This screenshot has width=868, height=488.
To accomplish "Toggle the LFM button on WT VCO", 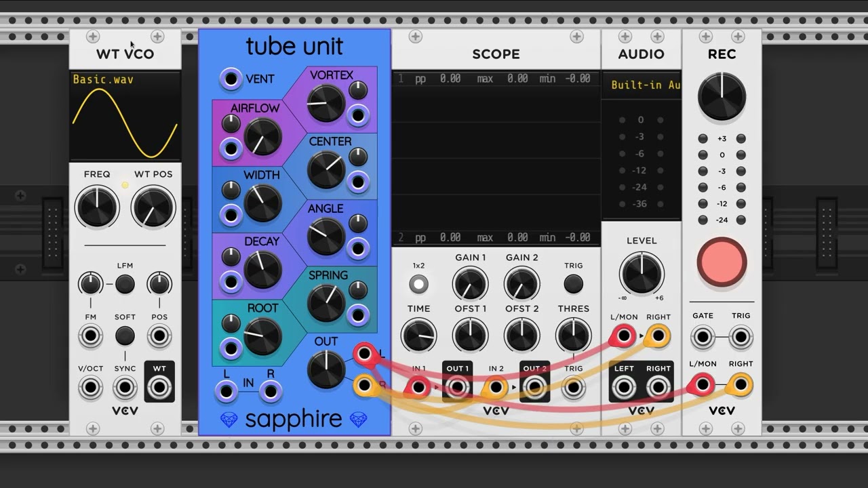I will pos(125,284).
